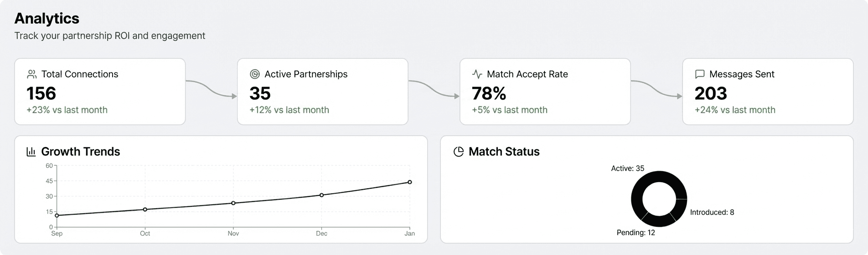This screenshot has width=868, height=255.
Task: Open the Match Accept Rate 78% card
Action: click(x=545, y=92)
